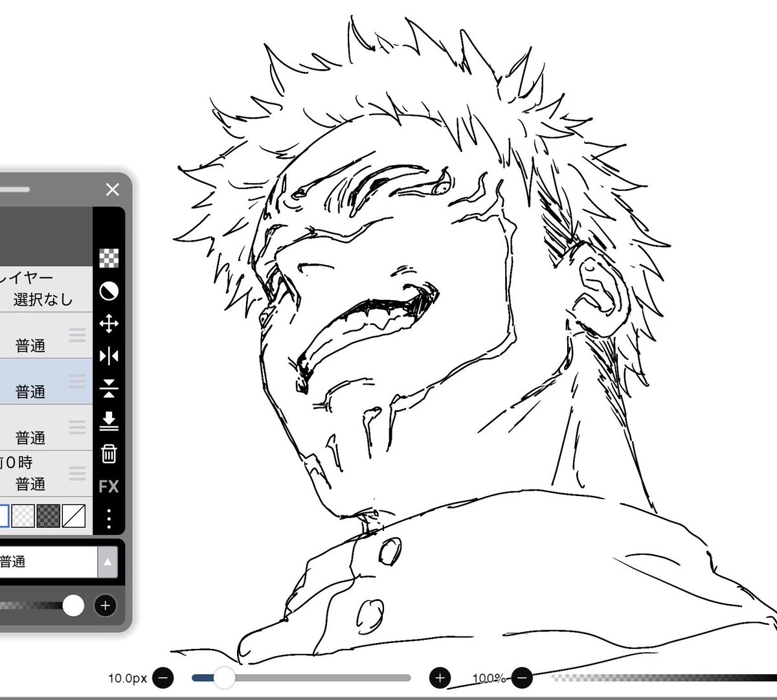Viewport: 777px width, 700px height.
Task: Click the brush opacity gradient slider
Action: (x=664, y=678)
